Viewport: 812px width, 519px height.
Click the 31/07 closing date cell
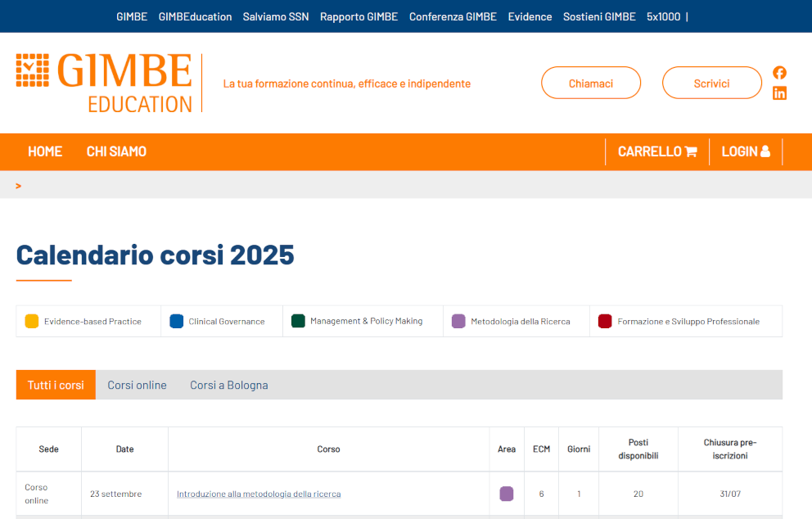point(729,494)
